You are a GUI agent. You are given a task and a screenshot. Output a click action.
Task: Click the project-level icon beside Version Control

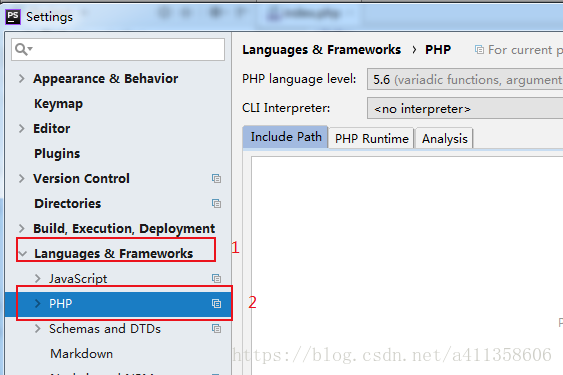coord(216,179)
